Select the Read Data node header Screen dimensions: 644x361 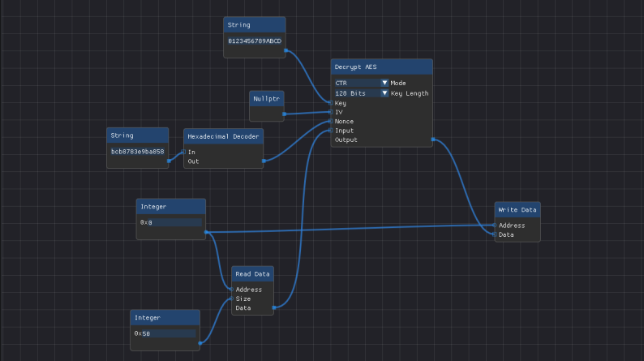(252, 274)
